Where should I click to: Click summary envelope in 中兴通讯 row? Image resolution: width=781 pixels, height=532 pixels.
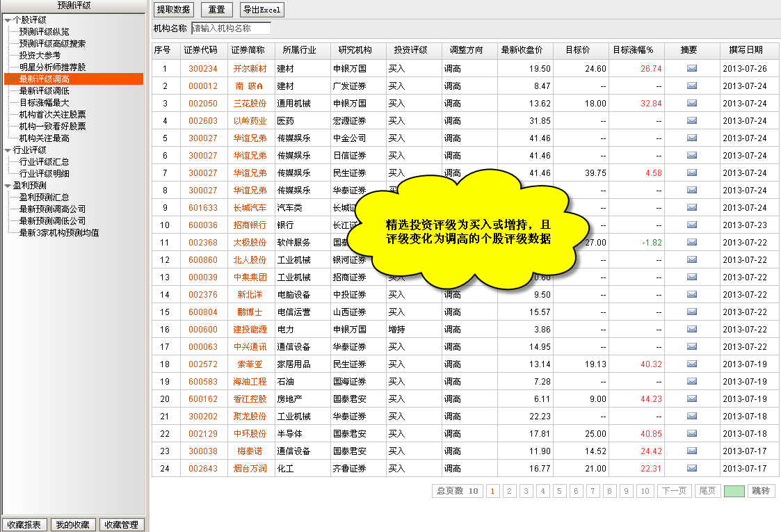click(x=691, y=346)
